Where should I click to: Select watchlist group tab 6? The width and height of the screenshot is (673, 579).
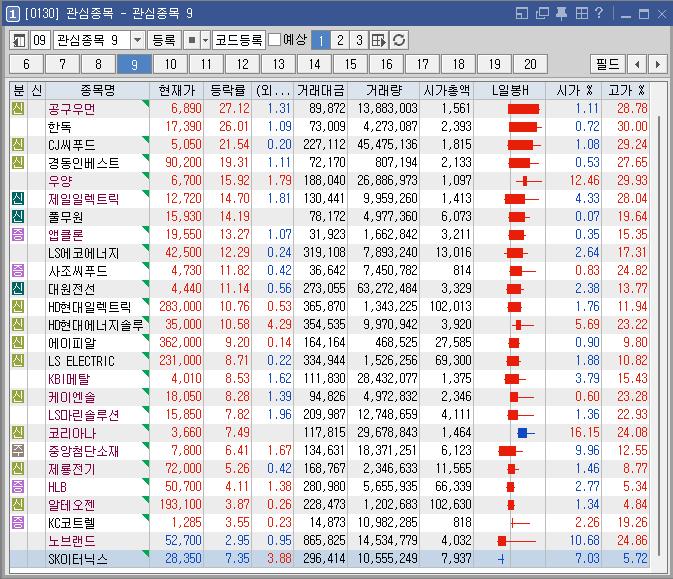point(27,64)
